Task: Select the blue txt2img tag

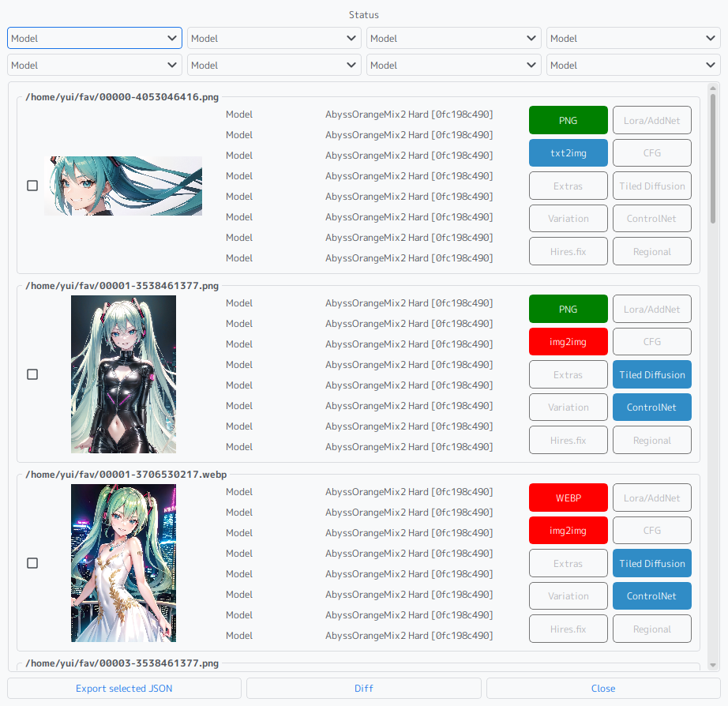Action: [568, 153]
